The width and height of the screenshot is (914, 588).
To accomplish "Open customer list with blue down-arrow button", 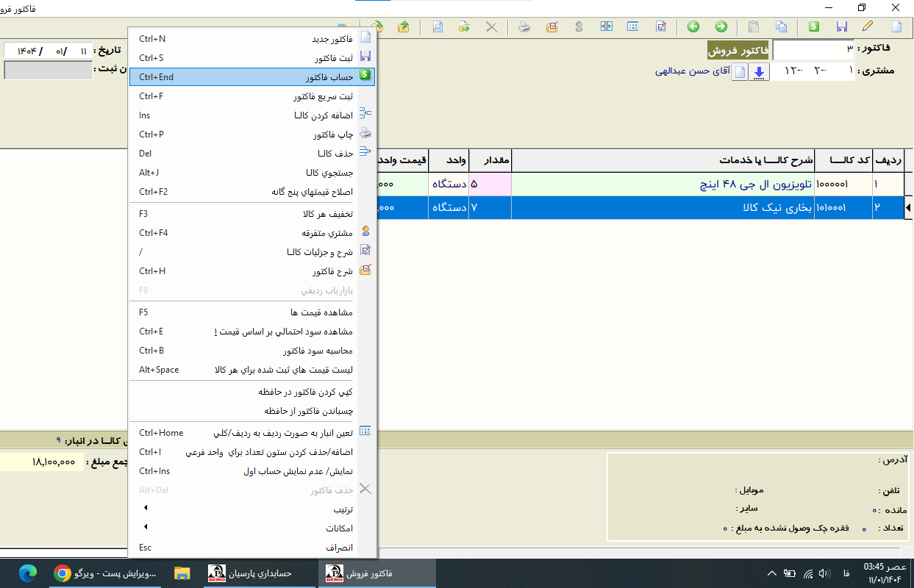I will (x=759, y=72).
